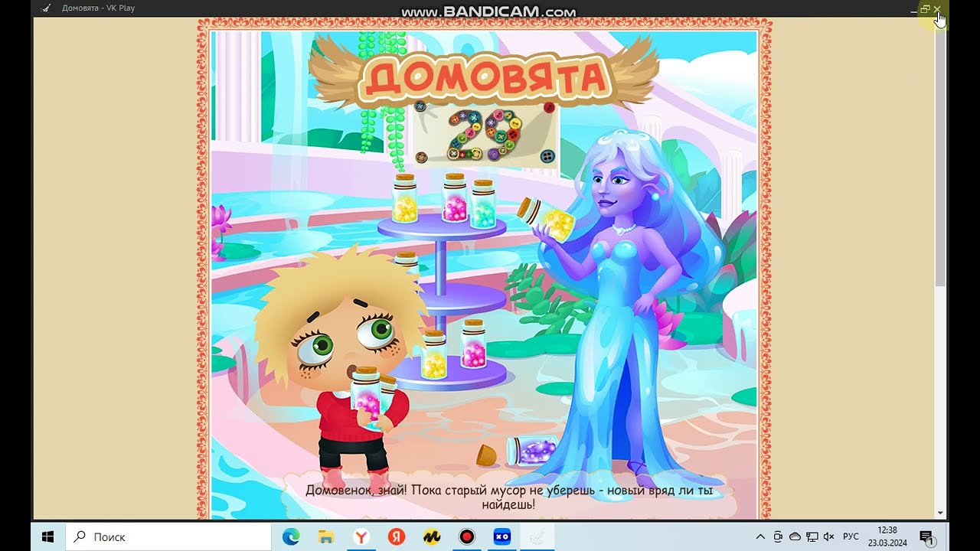Close the Домовята - VK Play window

(x=937, y=8)
